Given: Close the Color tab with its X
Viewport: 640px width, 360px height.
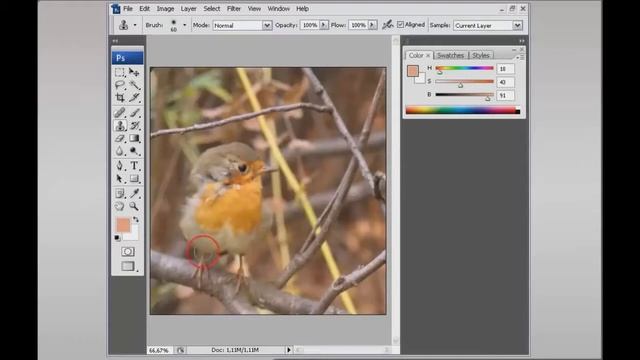Looking at the screenshot, I should 428,55.
